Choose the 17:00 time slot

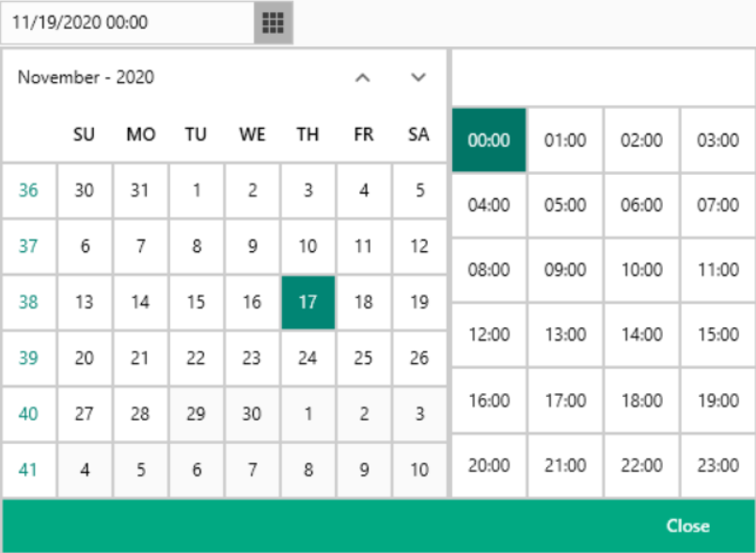click(x=565, y=401)
